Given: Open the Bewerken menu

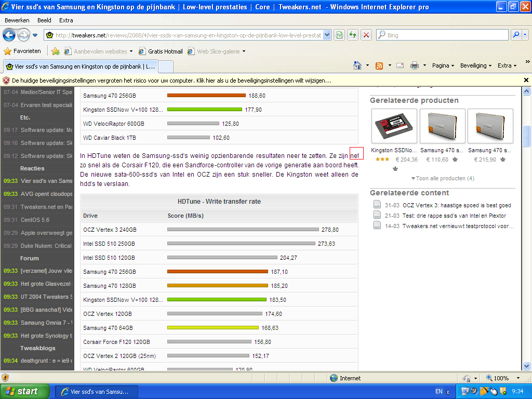Looking at the screenshot, I should click(17, 20).
